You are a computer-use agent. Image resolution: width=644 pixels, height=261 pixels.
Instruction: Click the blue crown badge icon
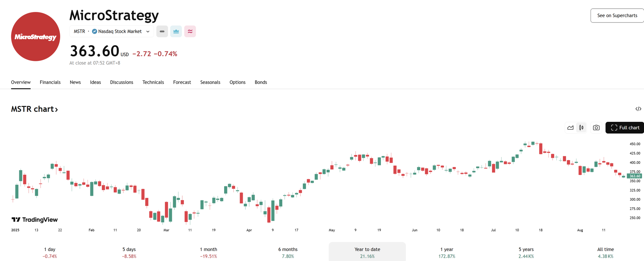[x=176, y=31]
